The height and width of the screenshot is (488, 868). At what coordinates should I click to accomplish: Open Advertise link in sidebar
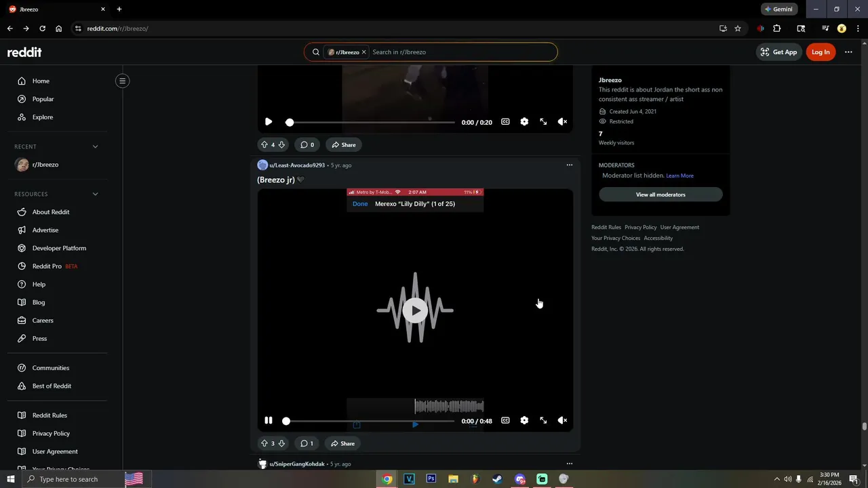click(x=45, y=230)
